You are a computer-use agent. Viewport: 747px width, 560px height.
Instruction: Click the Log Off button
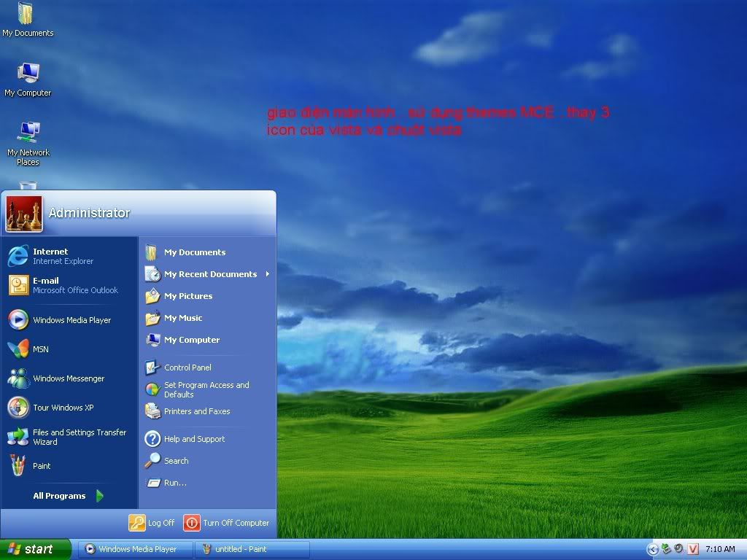(x=152, y=523)
